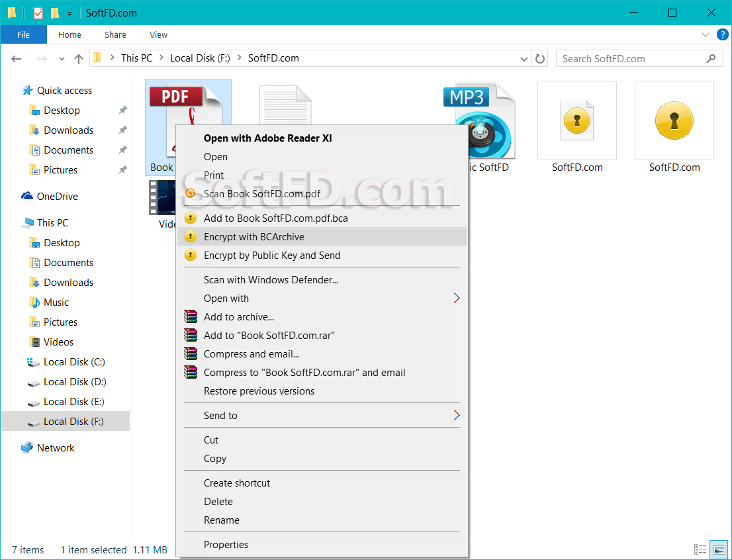
Task: Click the Properties checkmark icon in title bar
Action: click(38, 13)
